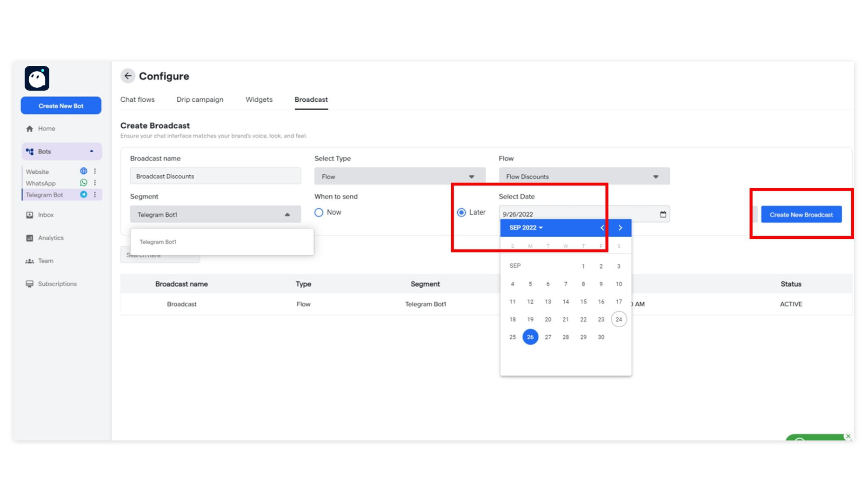Viewport: 868px width, 502px height.
Task: Click the Flow type cell in the table
Action: point(303,304)
